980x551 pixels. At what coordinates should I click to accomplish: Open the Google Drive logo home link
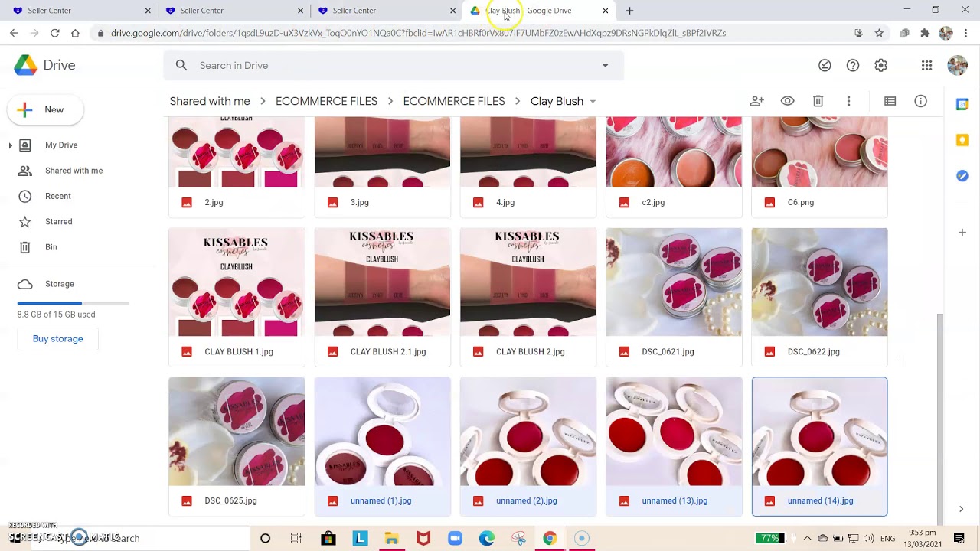(x=44, y=65)
